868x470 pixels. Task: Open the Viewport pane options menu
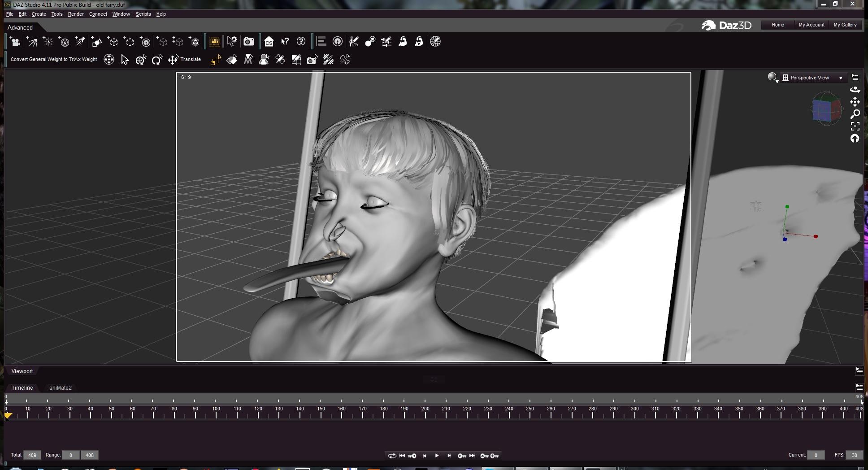point(859,371)
